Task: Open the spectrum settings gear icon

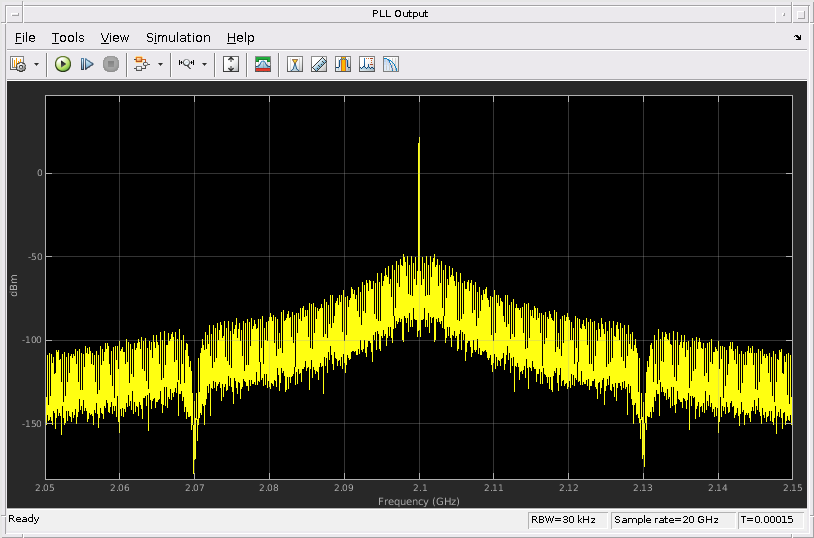Action: [18, 64]
